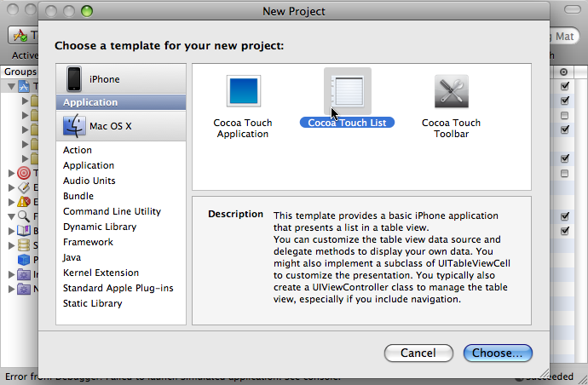This screenshot has width=588, height=385.
Task: Toggle the topmost checkbox in the target column
Action: (x=565, y=86)
